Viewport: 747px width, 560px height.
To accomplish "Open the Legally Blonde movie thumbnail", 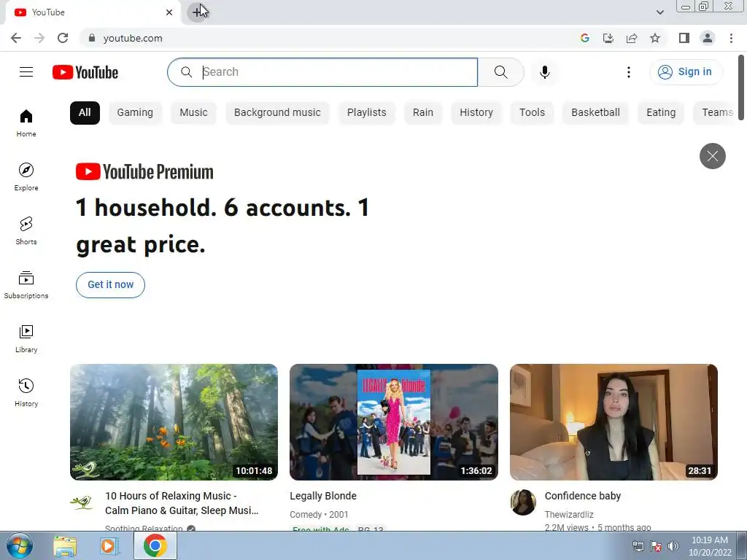I will [394, 422].
